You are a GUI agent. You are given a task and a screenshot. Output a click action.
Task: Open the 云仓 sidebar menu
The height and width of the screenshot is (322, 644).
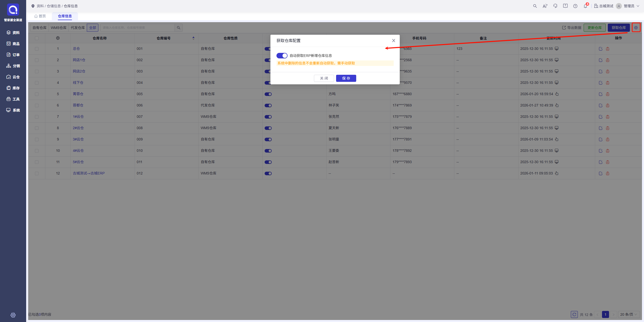(x=13, y=77)
